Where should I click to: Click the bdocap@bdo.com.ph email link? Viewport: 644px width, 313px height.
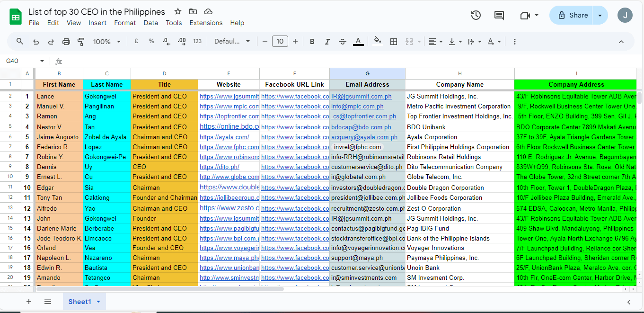coord(361,127)
